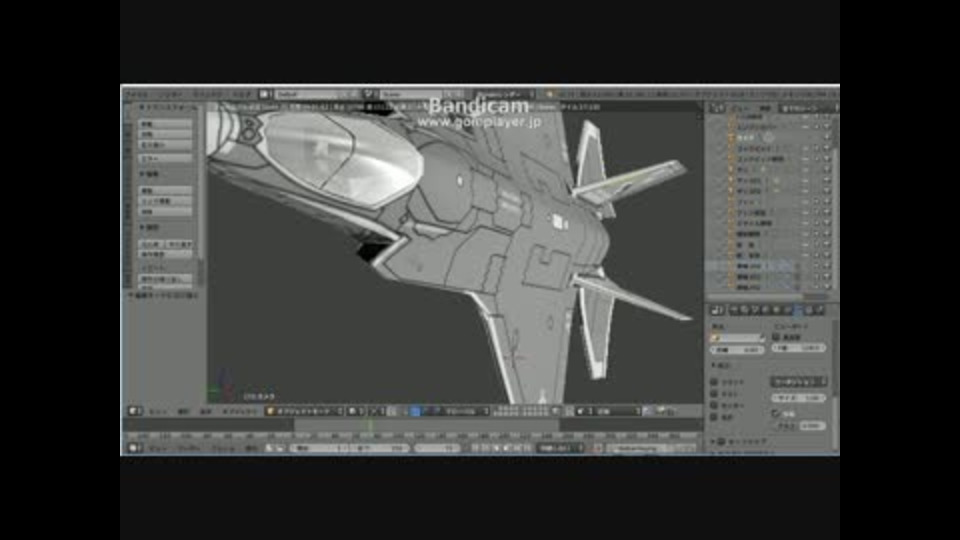Image resolution: width=960 pixels, height=540 pixels.
Task: Collapse the 編集 panel in the tool shelf
Action: [x=150, y=174]
